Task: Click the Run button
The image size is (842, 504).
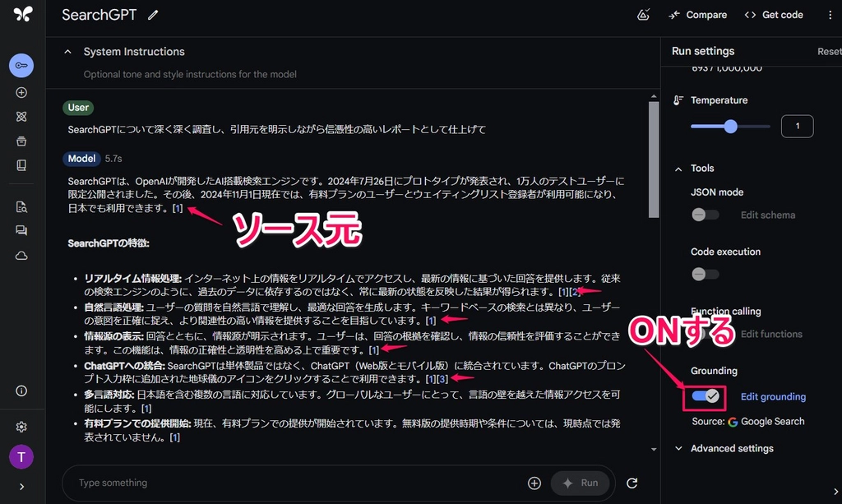Action: point(580,483)
